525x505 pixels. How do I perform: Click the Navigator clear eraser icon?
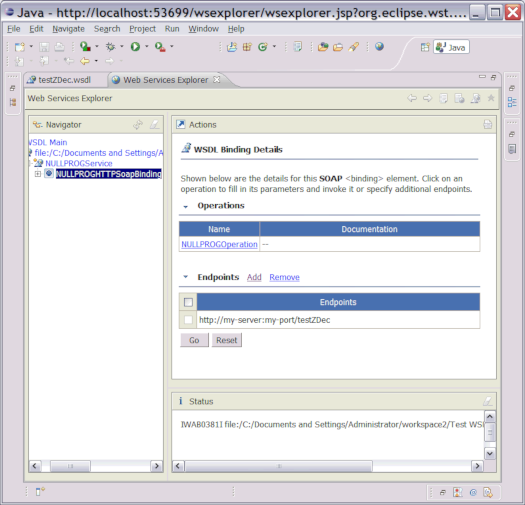click(154, 125)
